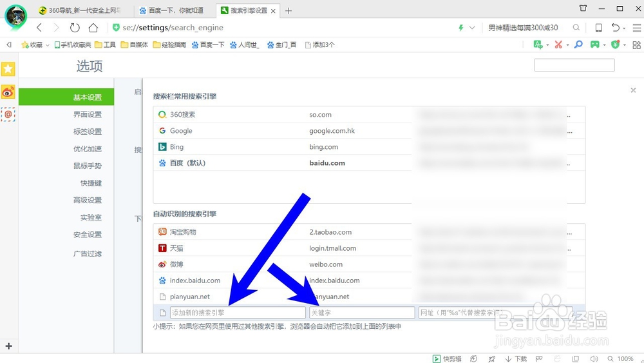Select the 360搜索 search engine row

coord(369,115)
